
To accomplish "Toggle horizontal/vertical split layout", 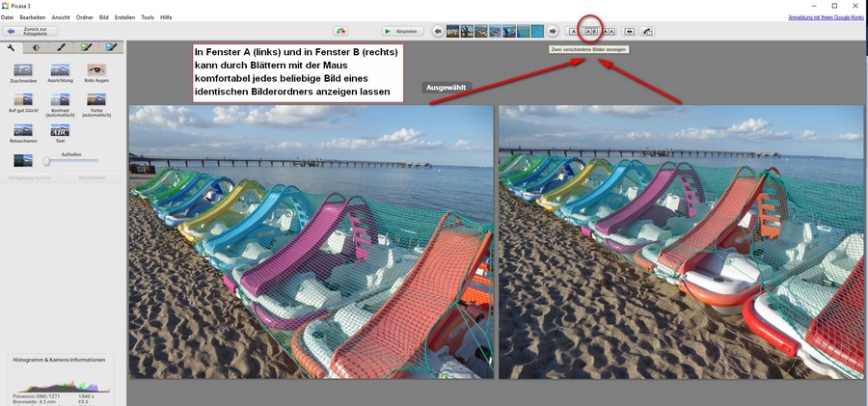I will (630, 32).
